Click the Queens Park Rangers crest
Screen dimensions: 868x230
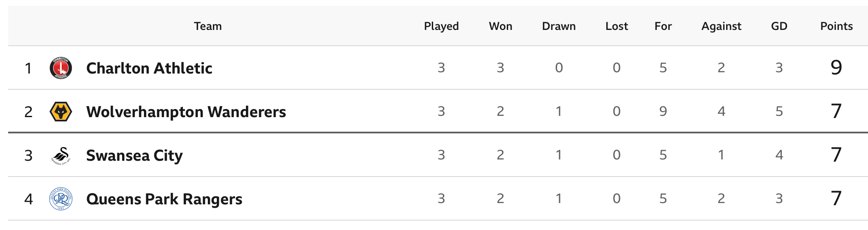[x=61, y=199]
